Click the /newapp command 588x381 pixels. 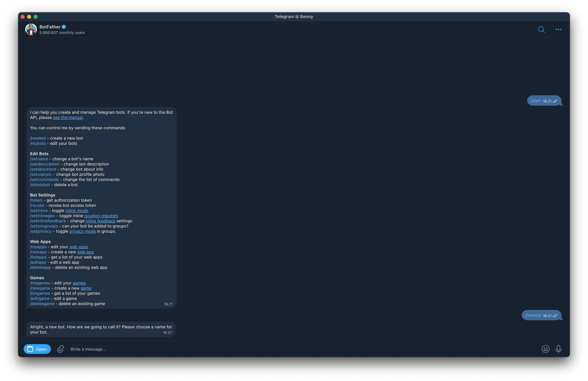(38, 252)
